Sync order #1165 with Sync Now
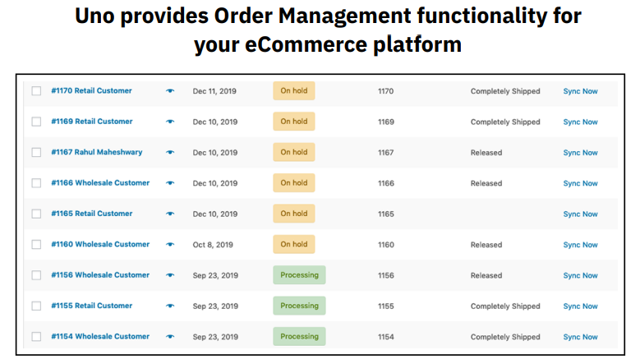 tap(580, 214)
